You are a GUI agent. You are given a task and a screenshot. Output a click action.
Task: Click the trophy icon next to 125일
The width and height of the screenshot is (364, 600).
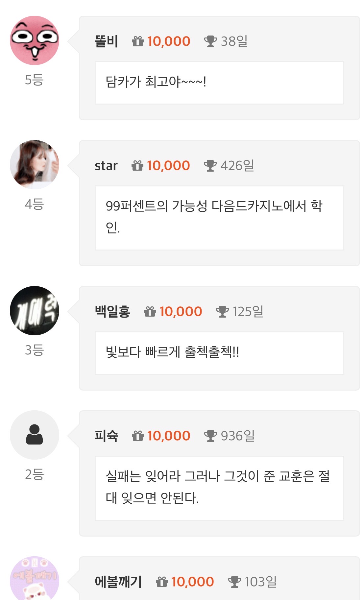[x=222, y=312]
